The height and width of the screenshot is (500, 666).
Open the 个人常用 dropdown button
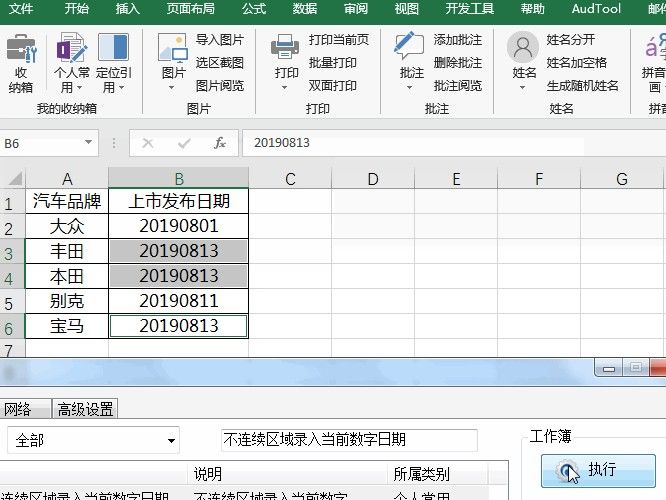[71, 64]
